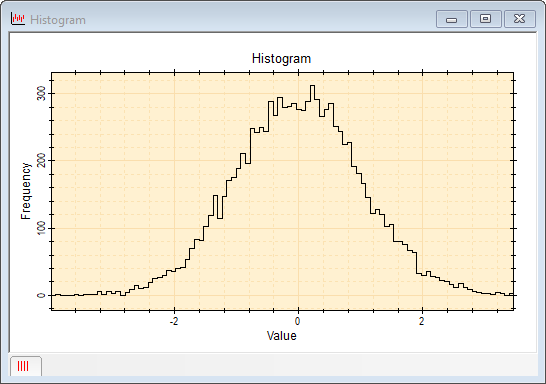Click the y-axis tick label 0
The height and width of the screenshot is (384, 546).
[x=41, y=295]
